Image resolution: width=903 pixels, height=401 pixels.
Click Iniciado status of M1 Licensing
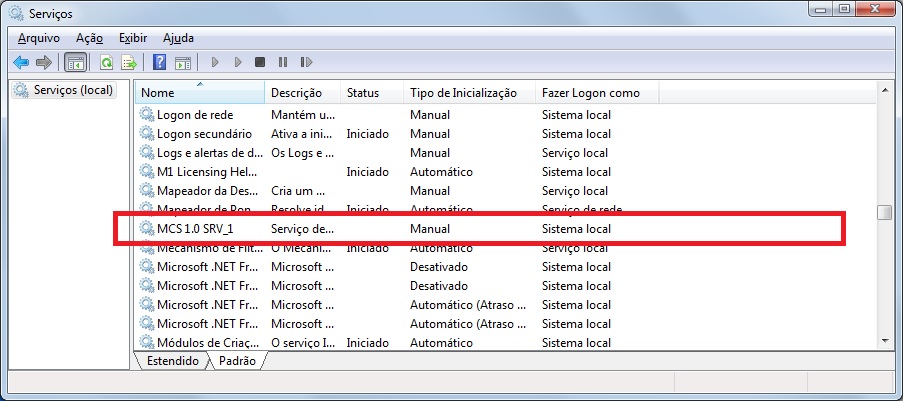click(x=367, y=172)
